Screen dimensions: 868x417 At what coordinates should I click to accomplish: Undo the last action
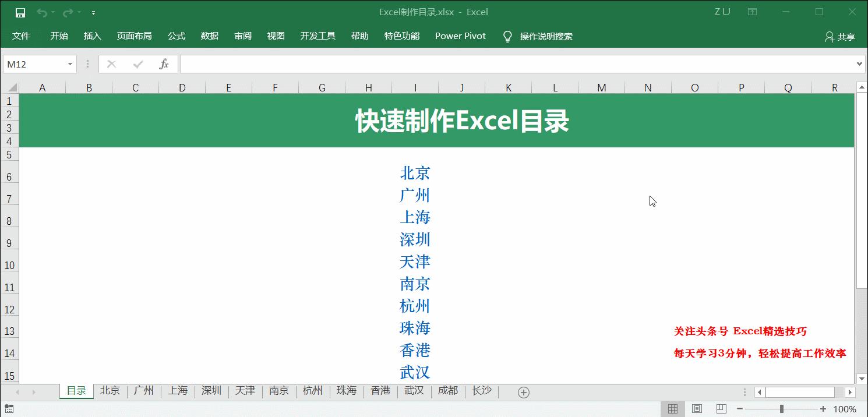pyautogui.click(x=40, y=12)
